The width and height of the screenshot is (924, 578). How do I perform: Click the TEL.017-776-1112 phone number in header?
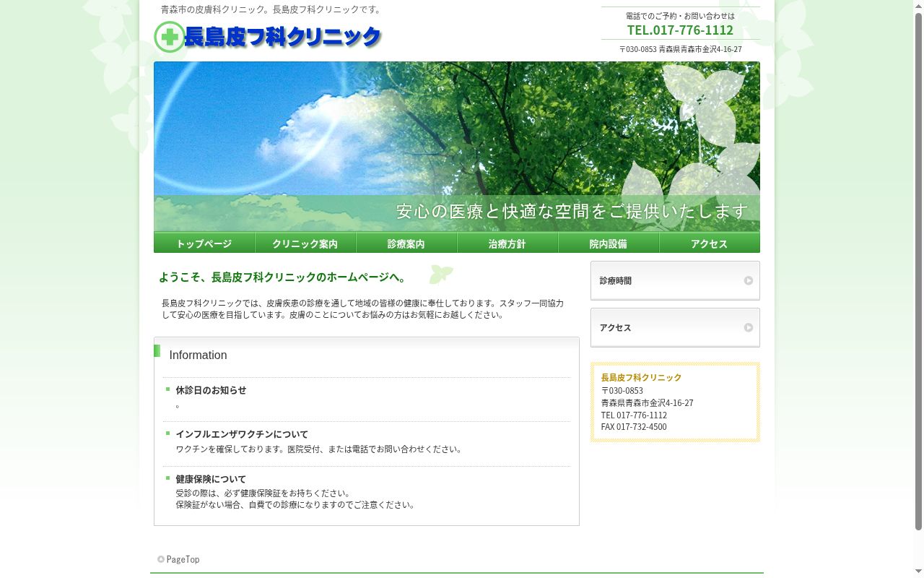680,30
